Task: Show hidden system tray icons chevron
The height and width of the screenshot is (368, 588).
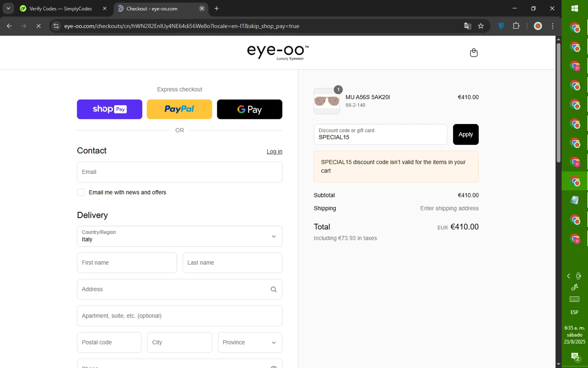Action: click(568, 276)
